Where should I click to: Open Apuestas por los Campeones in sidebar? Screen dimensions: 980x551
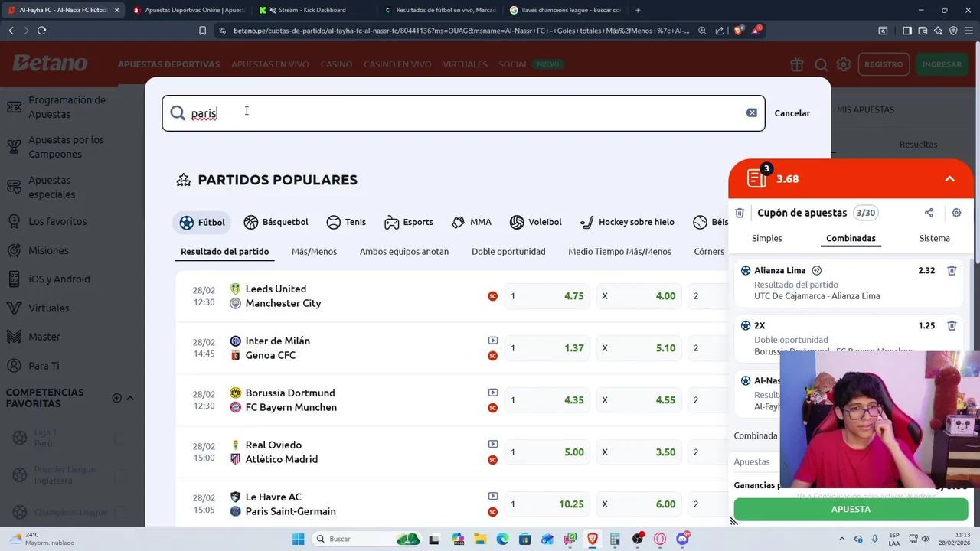pos(67,147)
